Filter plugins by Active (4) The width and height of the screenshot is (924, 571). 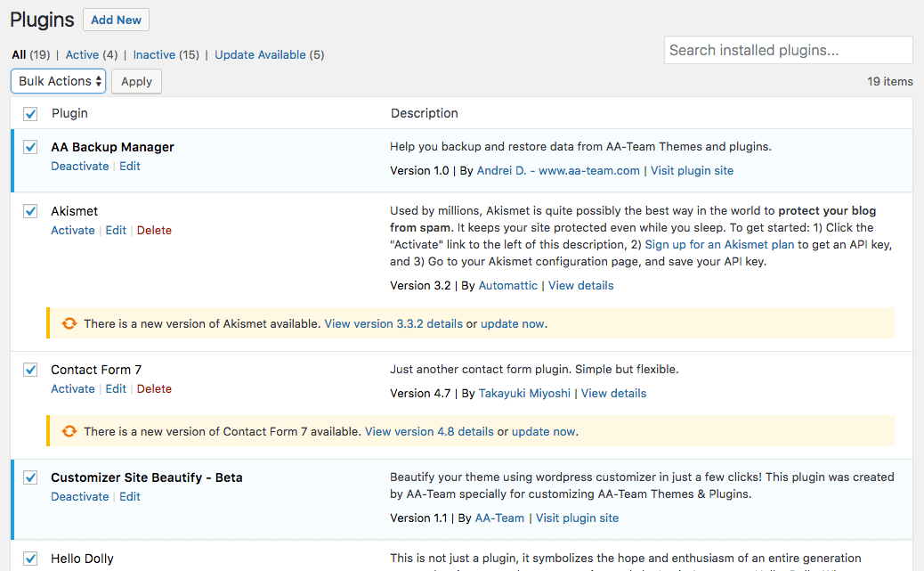(x=92, y=55)
